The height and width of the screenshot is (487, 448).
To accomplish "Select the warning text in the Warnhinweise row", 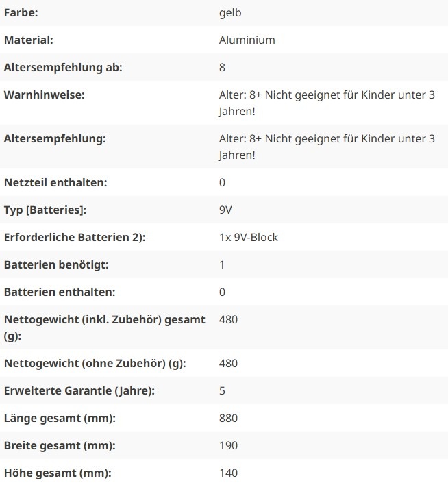I will 326,103.
